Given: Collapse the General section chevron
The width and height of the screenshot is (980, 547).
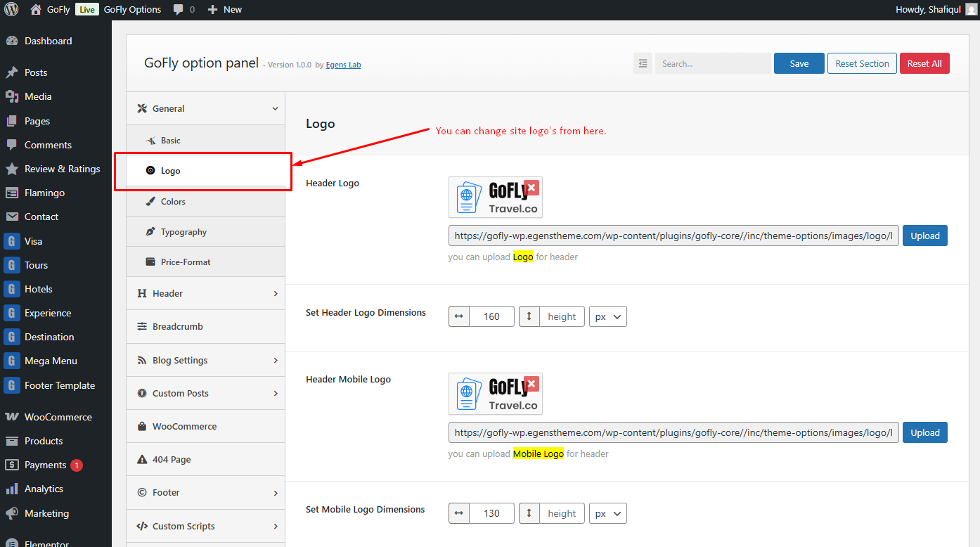Looking at the screenshot, I should pyautogui.click(x=275, y=108).
